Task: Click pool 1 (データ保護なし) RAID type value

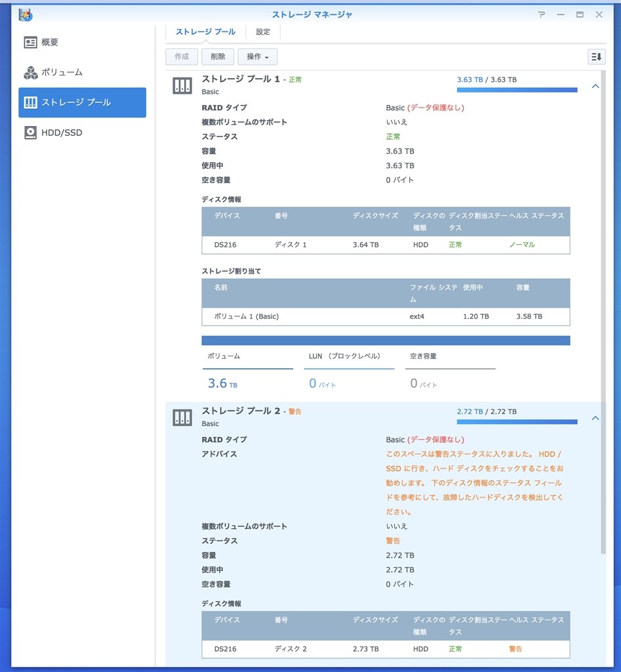Action: [435, 108]
